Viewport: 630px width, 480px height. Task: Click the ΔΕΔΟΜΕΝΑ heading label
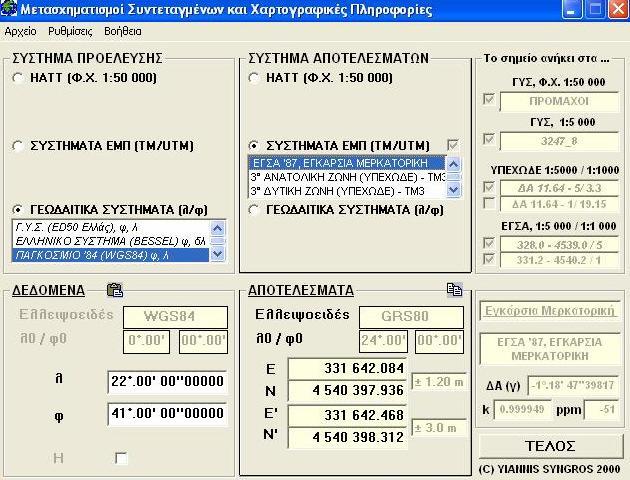click(48, 290)
